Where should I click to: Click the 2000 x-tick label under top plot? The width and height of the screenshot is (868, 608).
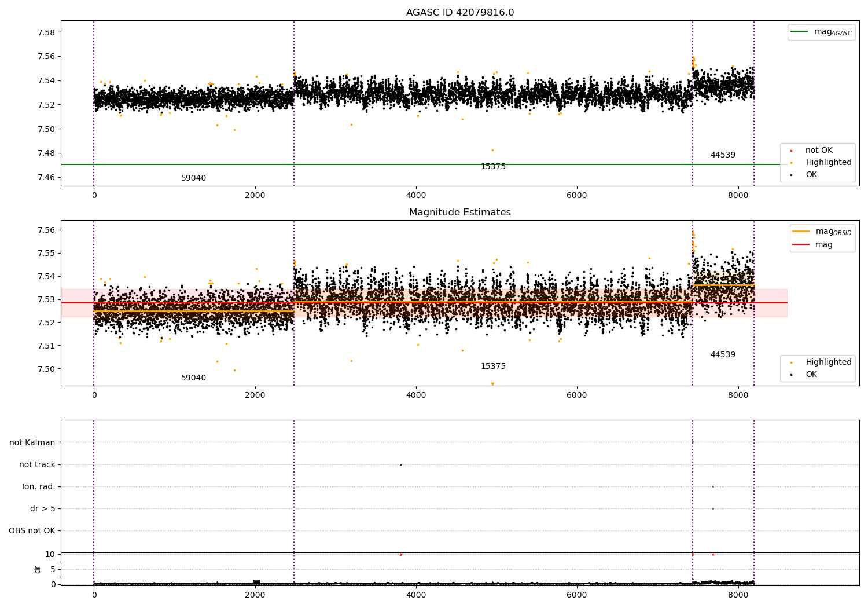point(255,196)
